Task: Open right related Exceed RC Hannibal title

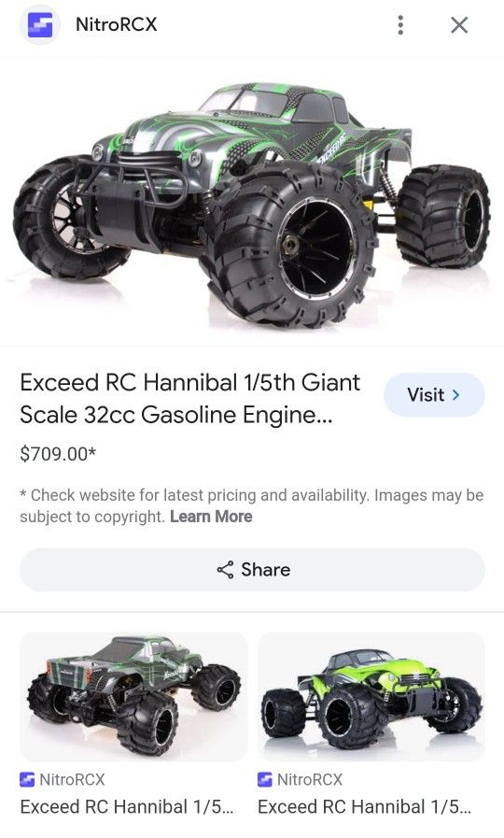Action: pyautogui.click(x=365, y=807)
